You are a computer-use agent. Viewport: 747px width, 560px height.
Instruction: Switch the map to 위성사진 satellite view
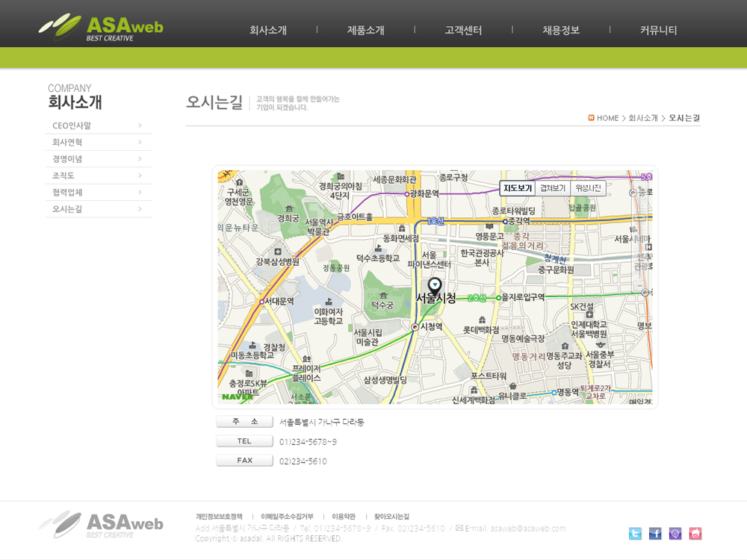588,188
